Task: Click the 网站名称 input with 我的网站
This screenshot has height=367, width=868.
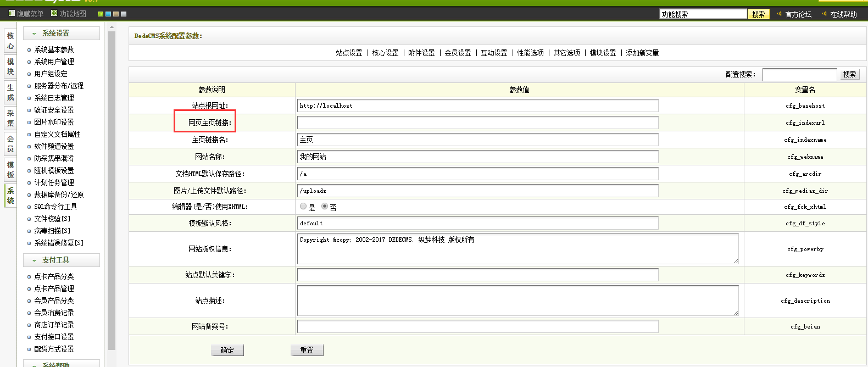Action: point(477,157)
